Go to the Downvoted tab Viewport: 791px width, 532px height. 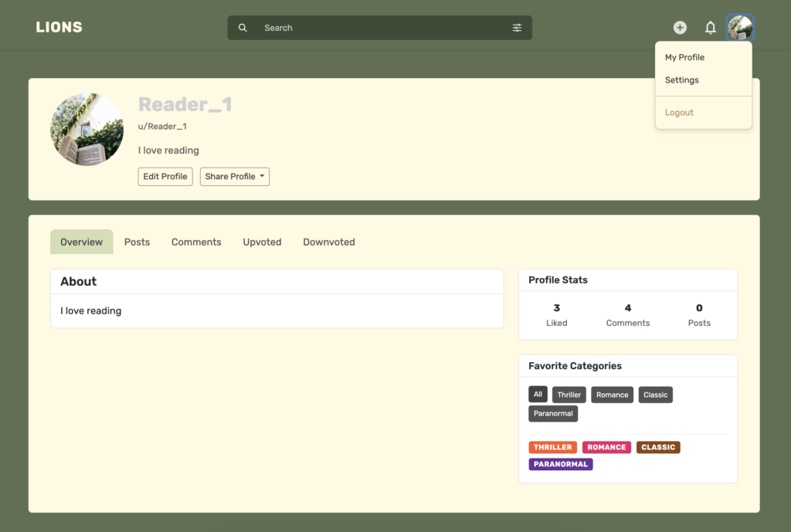pos(328,242)
